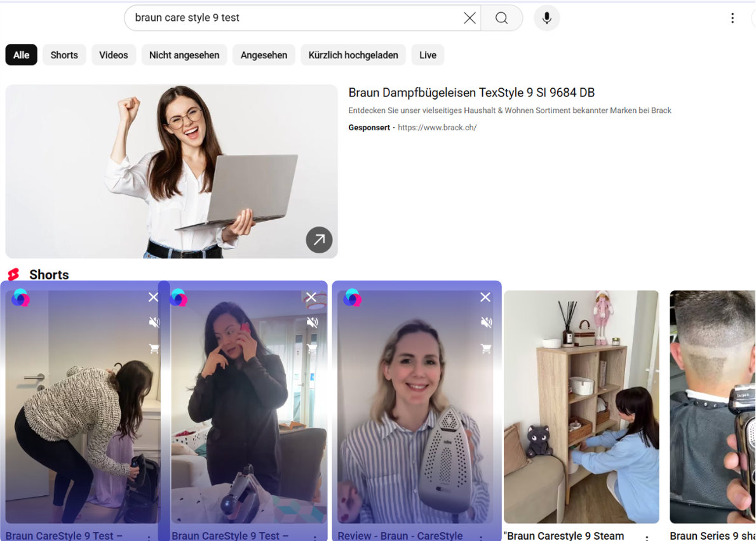Play the short with woman on phone
The image size is (756, 541).
coord(249,406)
